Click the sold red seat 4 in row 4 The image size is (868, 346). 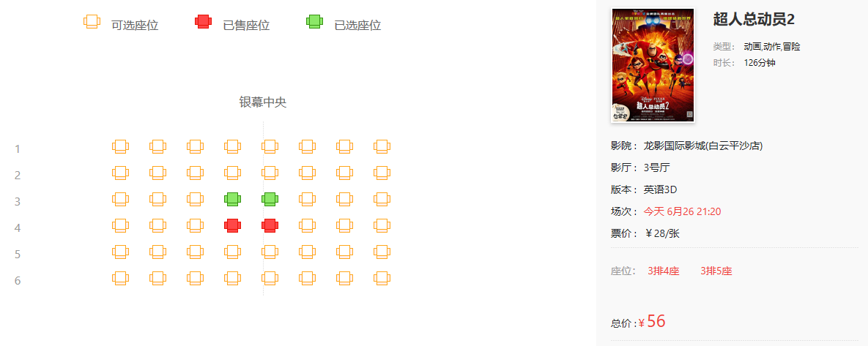[x=232, y=225]
